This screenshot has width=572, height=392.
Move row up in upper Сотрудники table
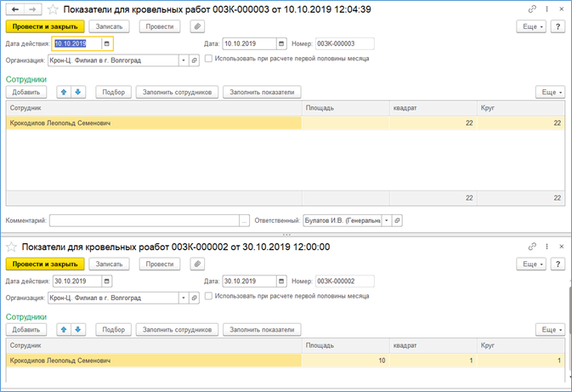coord(64,92)
